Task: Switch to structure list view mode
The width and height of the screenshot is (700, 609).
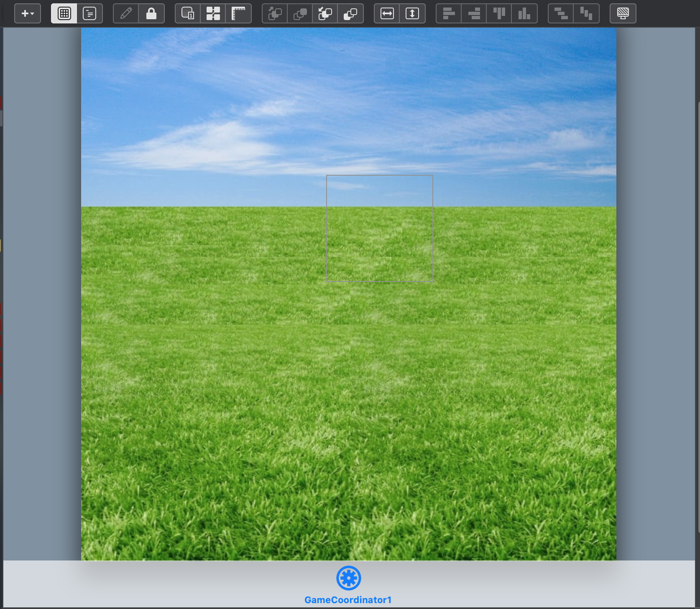Action: point(89,13)
